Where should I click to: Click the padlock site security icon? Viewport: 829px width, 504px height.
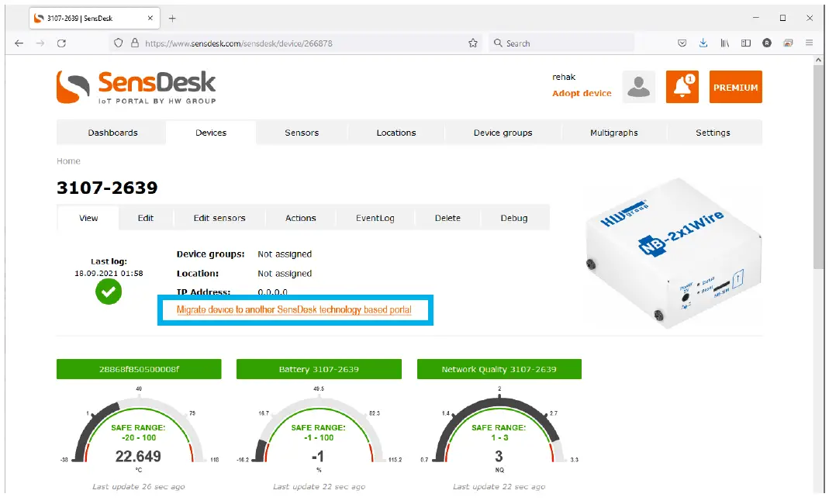pyautogui.click(x=135, y=43)
